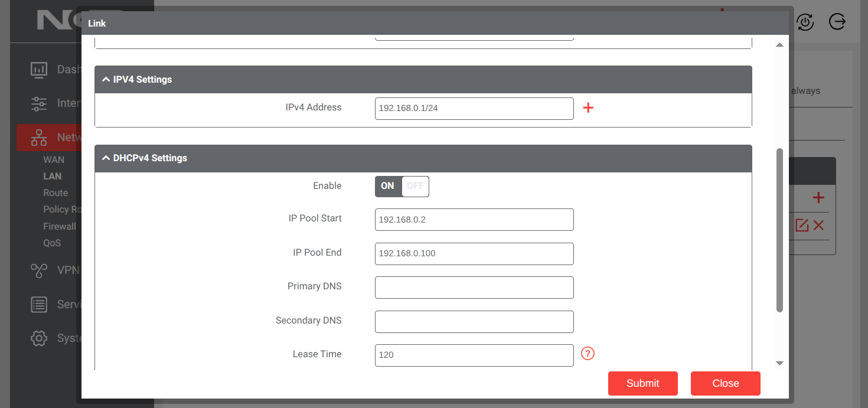Screen dimensions: 868x408
Task: Open the QoS submenu item
Action: click(52, 243)
